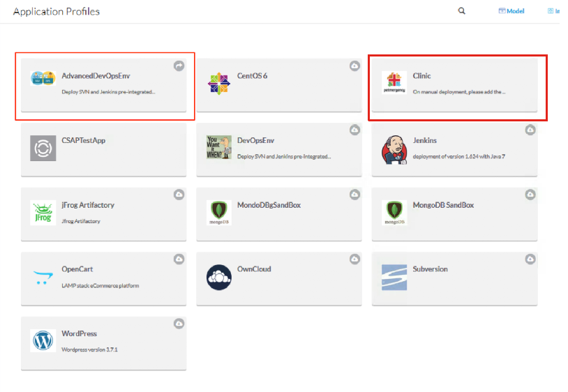Click the Jenkins butler logo thumbnail
Screen dimensions: 568x392
click(394, 150)
